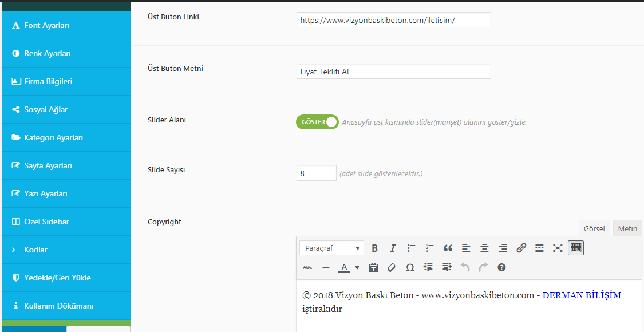The image size is (644, 332).
Task: Toggle the toolbar kitchen sink button
Action: click(x=576, y=248)
